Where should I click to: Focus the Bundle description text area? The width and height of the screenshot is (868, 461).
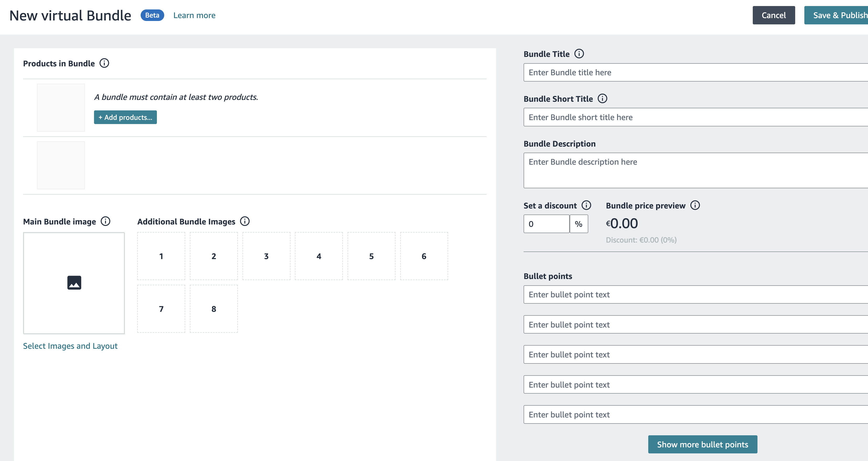click(x=694, y=170)
